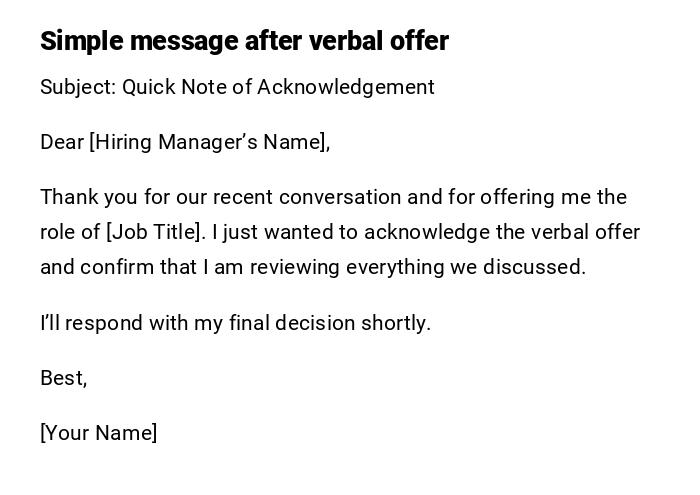Select the [Hiring Manager's Name] placeholder
The height and width of the screenshot is (495, 700).
(x=208, y=142)
